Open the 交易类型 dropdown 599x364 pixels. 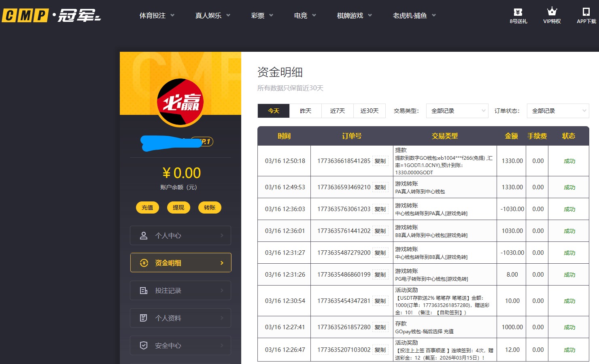coord(457,110)
